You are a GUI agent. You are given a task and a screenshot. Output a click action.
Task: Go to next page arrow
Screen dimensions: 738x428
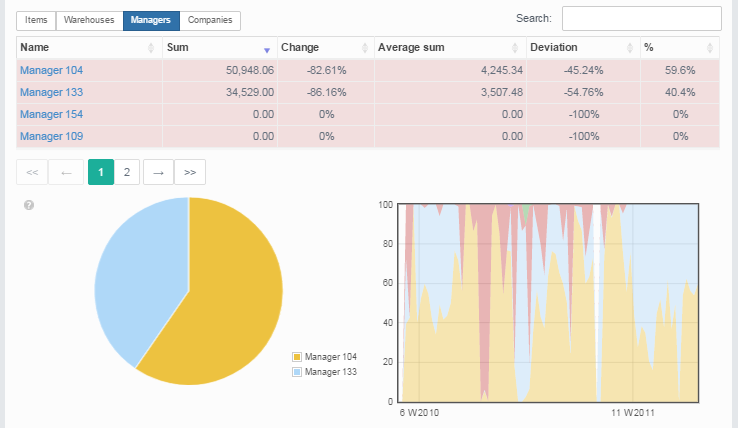(x=158, y=172)
